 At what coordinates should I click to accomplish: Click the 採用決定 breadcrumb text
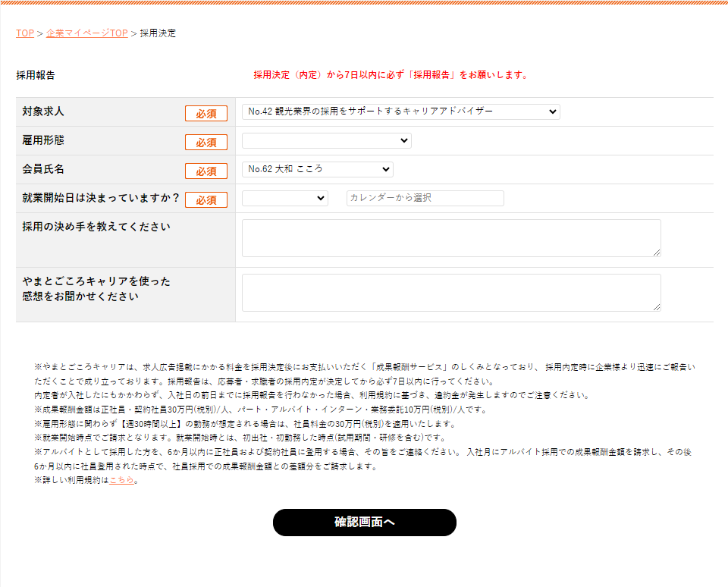158,33
